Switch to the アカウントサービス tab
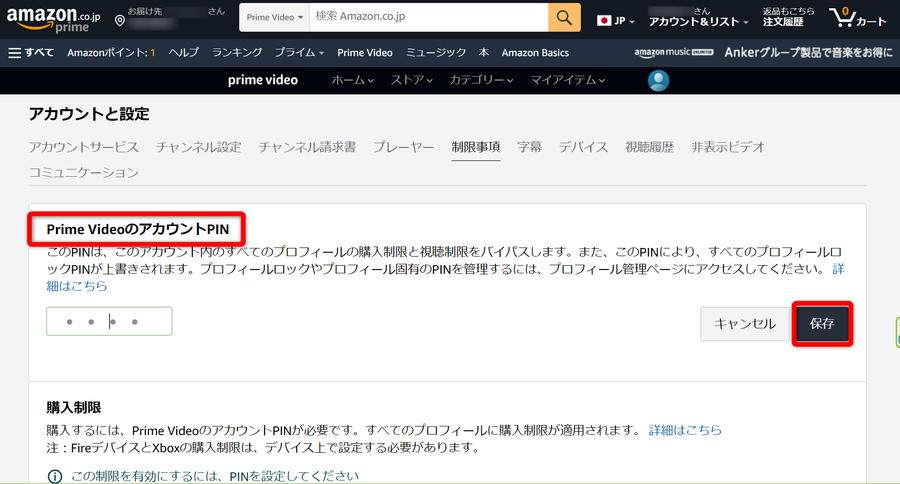Viewport: 900px width, 484px height. pyautogui.click(x=84, y=147)
